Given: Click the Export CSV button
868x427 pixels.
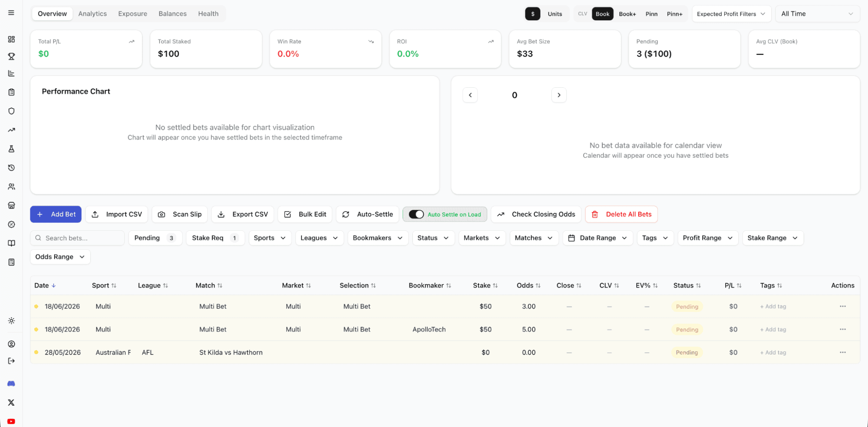Looking at the screenshot, I should click(242, 214).
